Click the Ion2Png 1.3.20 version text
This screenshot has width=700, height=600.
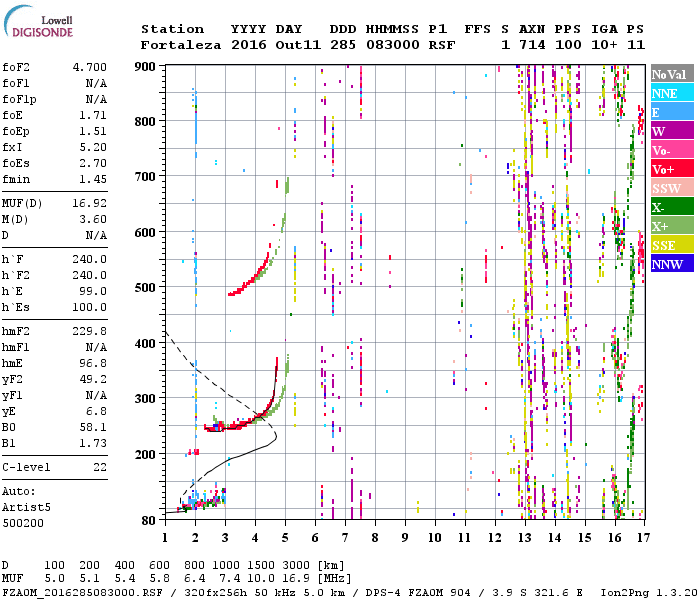coord(649,593)
